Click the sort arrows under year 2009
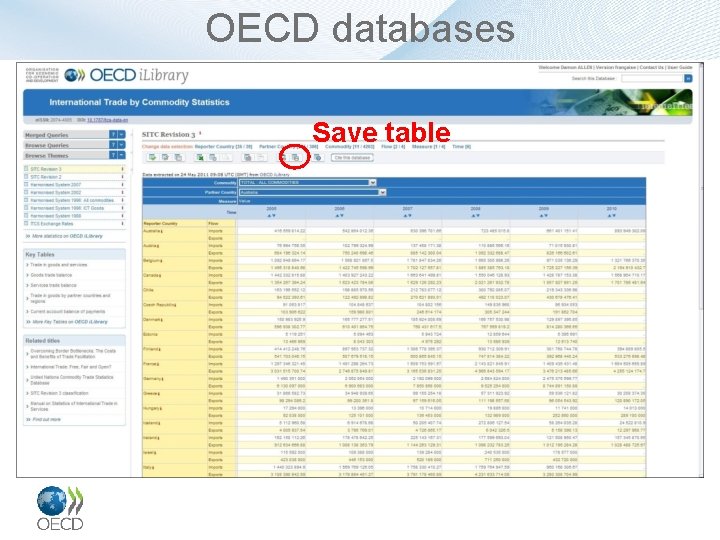 (x=544, y=215)
